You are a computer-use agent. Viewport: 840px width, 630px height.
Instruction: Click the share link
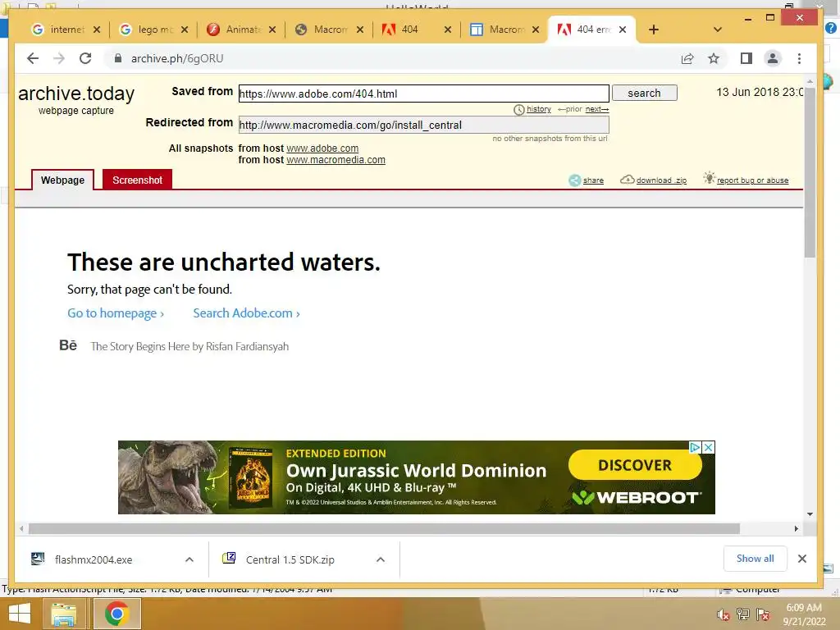pos(593,180)
